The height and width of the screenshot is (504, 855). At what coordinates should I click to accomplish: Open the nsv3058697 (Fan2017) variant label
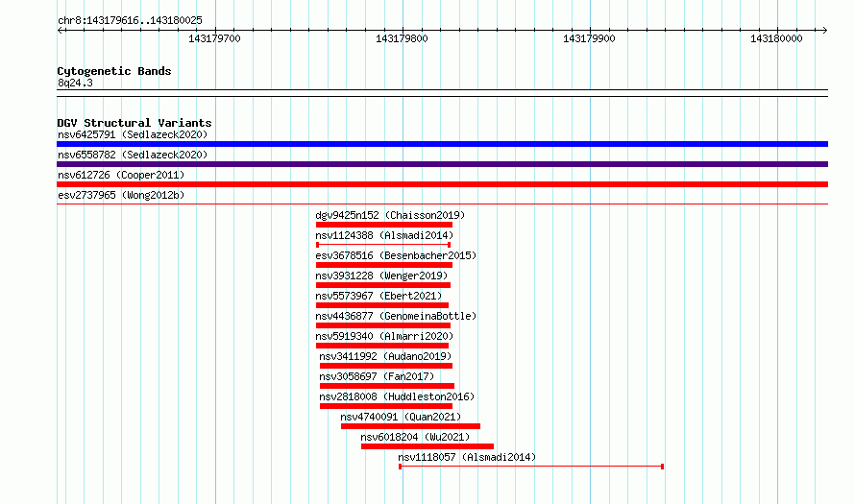point(377,376)
